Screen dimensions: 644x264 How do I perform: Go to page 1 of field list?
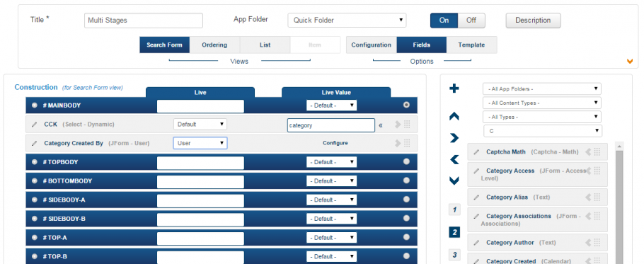tap(454, 210)
